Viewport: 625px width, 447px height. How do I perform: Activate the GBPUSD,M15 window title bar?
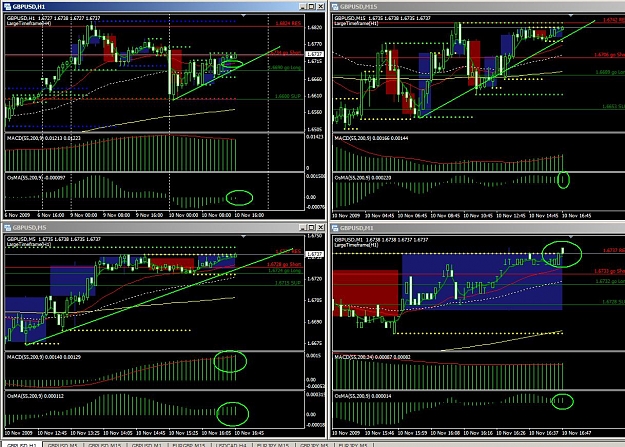pyautogui.click(x=478, y=6)
